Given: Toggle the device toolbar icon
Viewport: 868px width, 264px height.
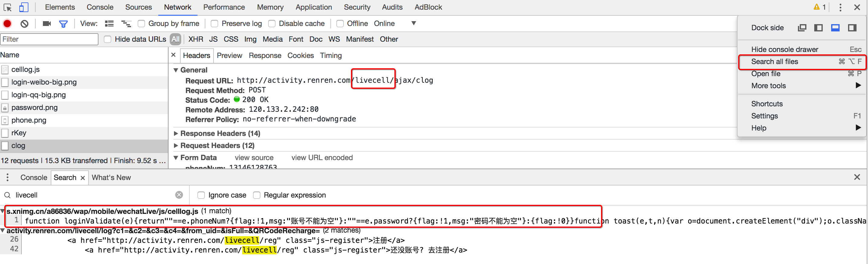Looking at the screenshot, I should pos(24,8).
